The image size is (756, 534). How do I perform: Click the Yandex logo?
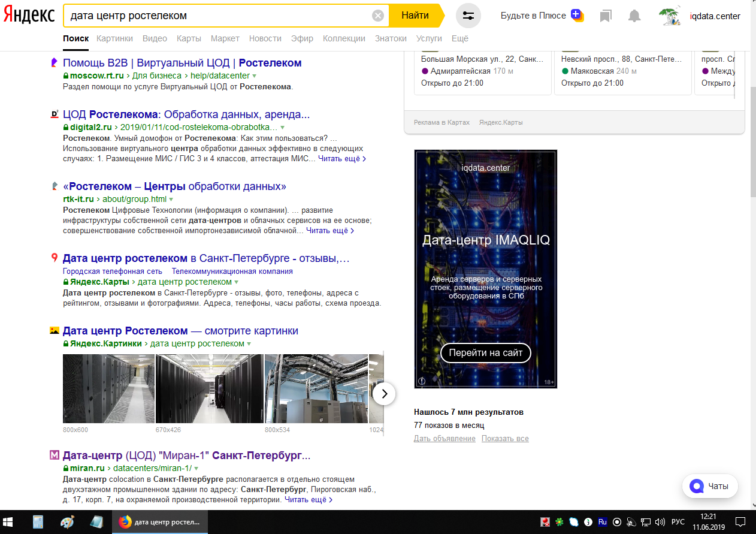[x=29, y=16]
